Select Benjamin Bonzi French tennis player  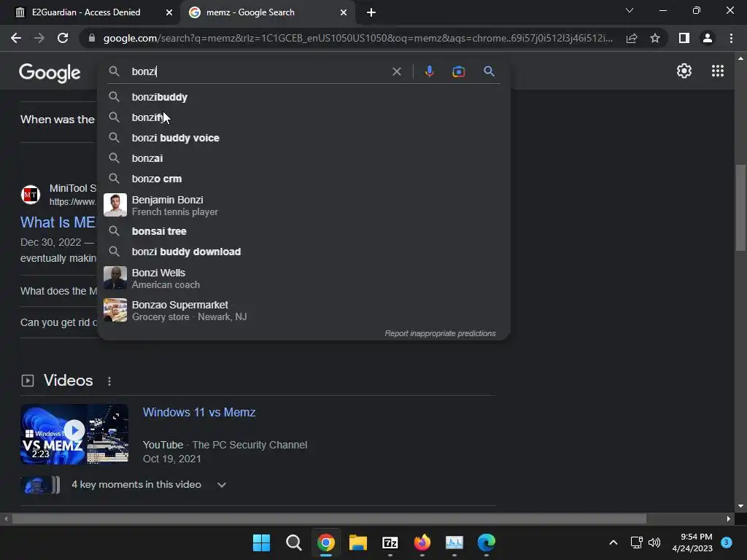click(x=303, y=205)
